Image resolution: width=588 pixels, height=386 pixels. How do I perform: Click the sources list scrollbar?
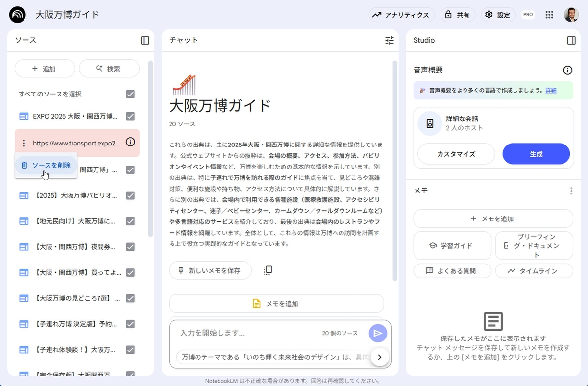[150, 148]
